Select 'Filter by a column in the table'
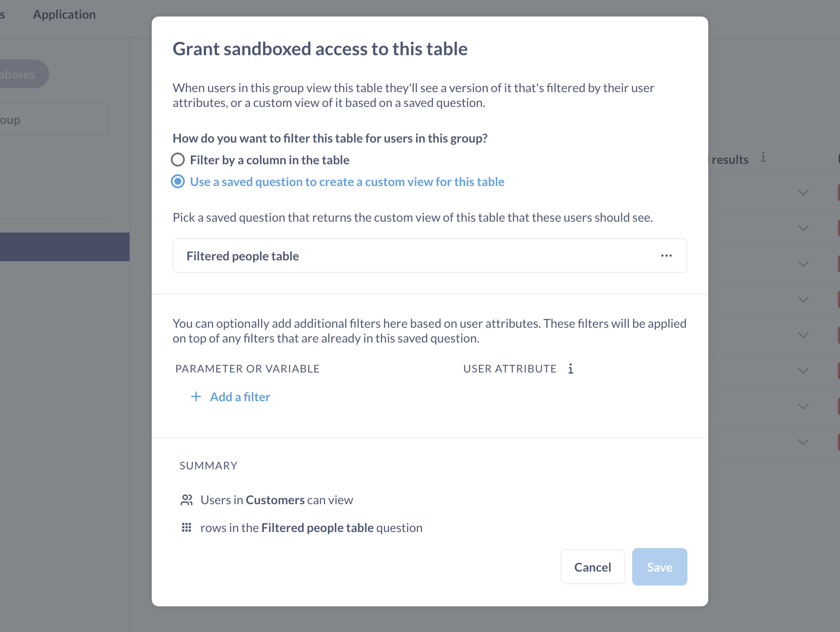Image resolution: width=840 pixels, height=632 pixels. click(x=178, y=160)
